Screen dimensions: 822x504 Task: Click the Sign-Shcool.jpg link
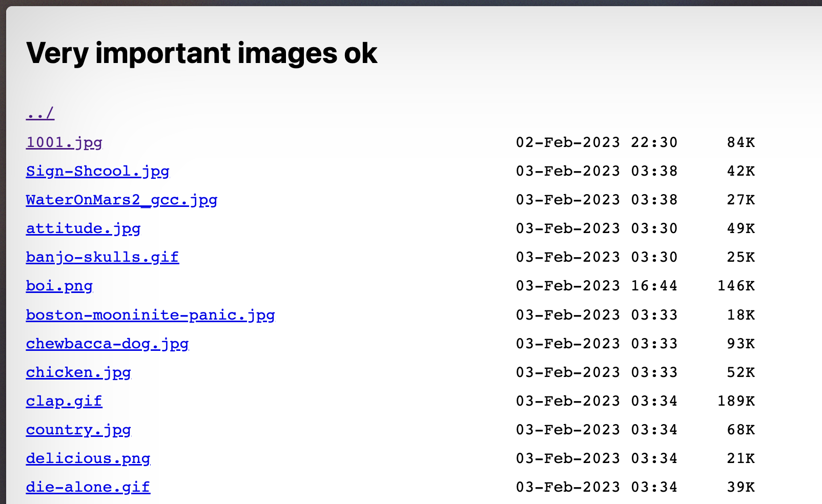click(x=97, y=171)
